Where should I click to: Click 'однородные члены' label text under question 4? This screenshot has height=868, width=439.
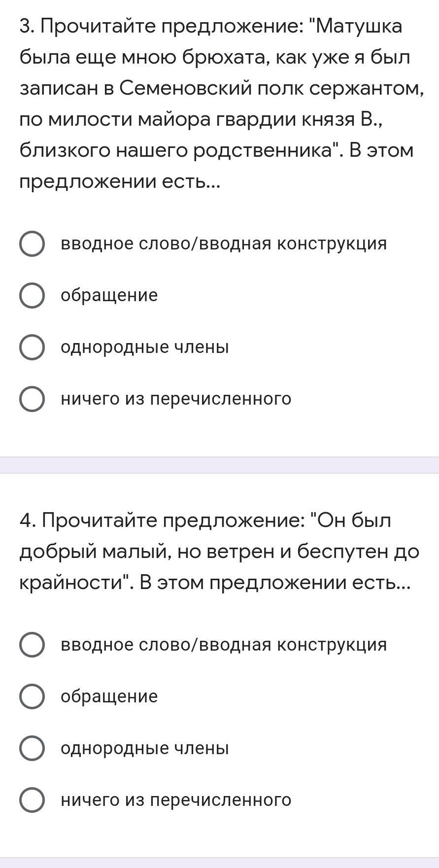pyautogui.click(x=145, y=748)
